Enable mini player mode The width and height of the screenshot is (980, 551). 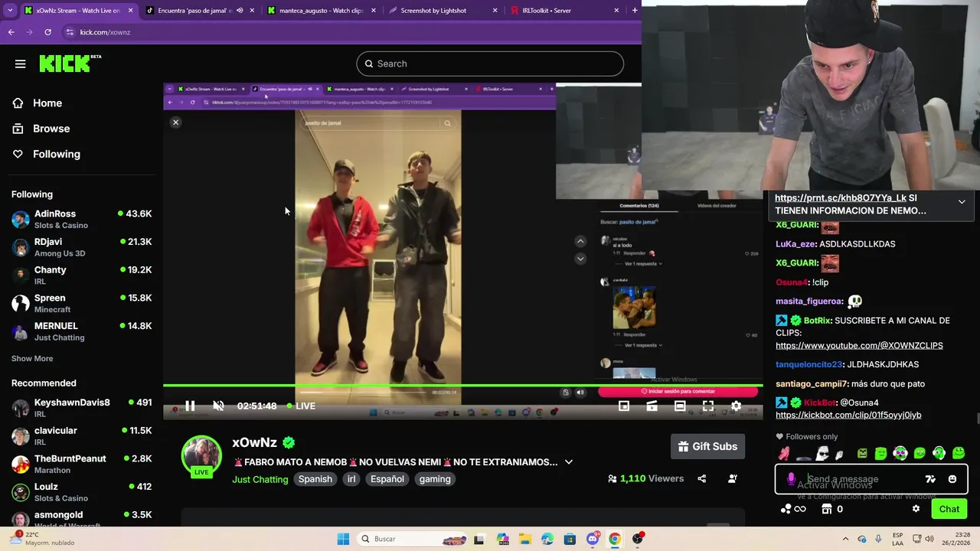[x=624, y=406]
